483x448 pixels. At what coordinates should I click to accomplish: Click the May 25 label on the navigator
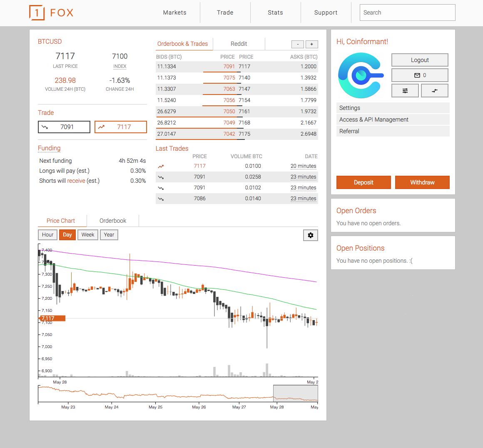(155, 407)
